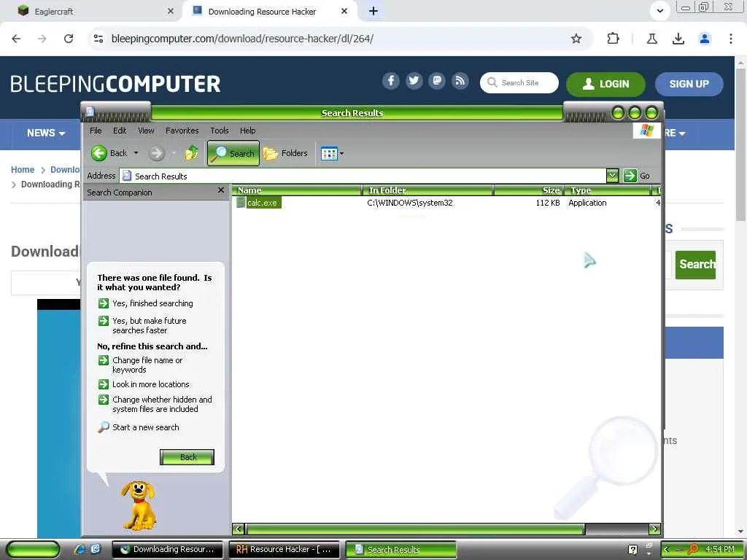This screenshot has width=747, height=560.
Task: Click LOGIN button on BleepingComputer
Action: click(605, 85)
